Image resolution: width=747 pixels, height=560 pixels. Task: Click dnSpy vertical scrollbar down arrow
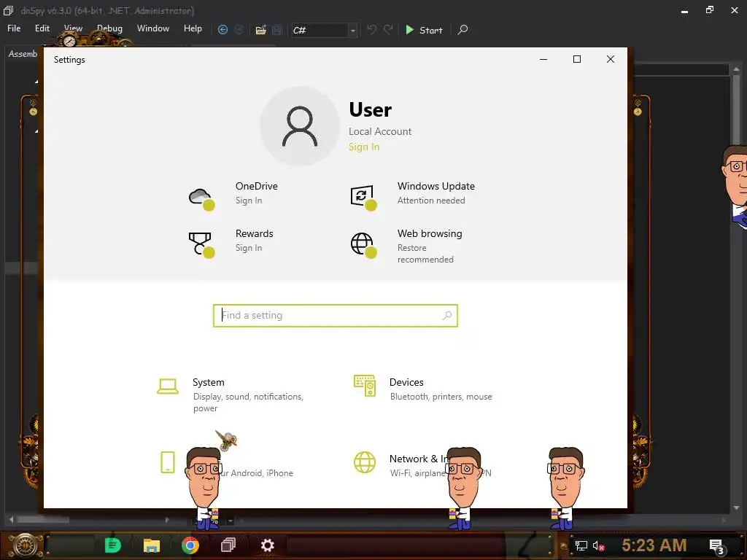[x=737, y=507]
